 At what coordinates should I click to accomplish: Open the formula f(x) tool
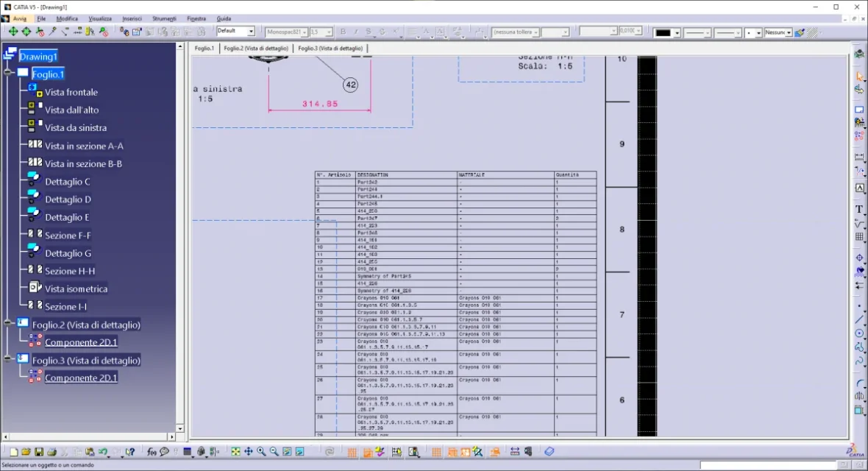pyautogui.click(x=152, y=452)
